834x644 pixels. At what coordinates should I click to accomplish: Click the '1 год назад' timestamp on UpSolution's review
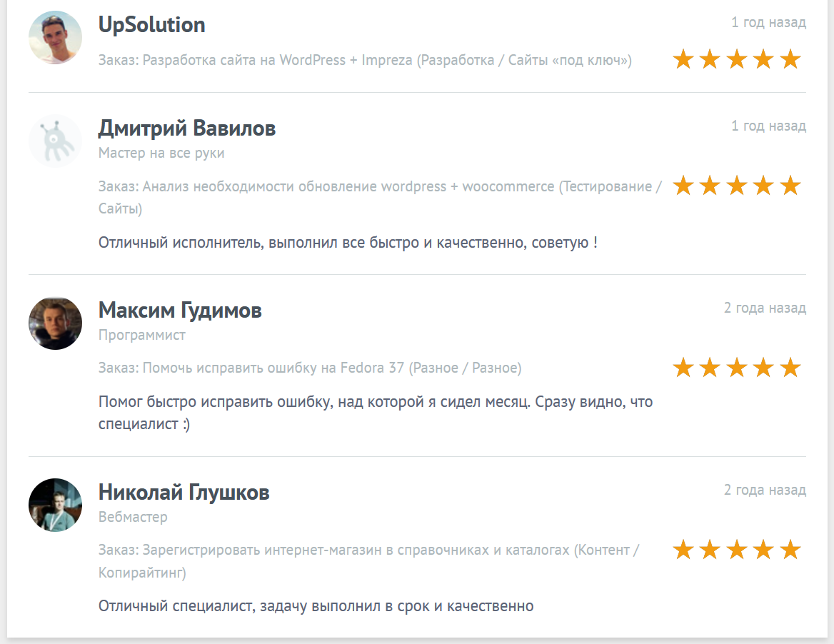click(x=769, y=22)
